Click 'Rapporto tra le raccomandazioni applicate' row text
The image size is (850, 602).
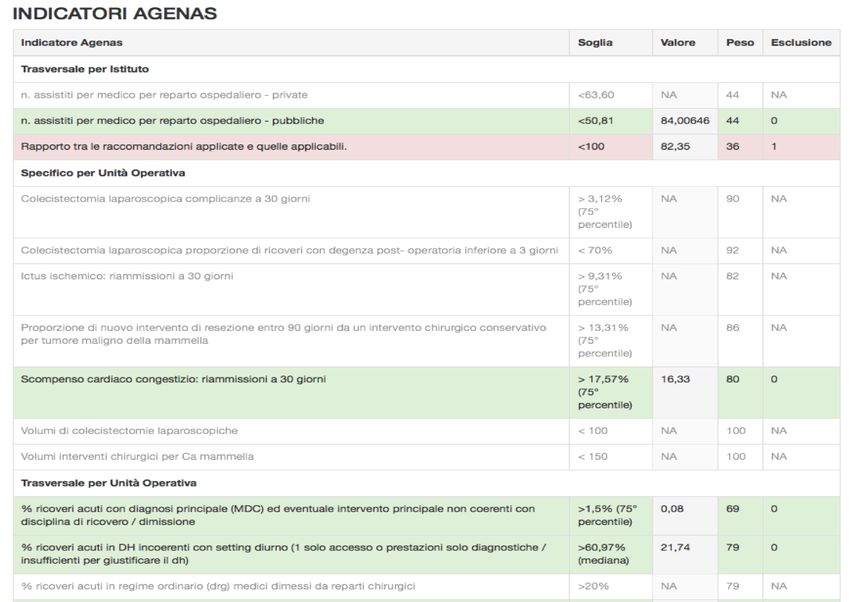coord(184,147)
